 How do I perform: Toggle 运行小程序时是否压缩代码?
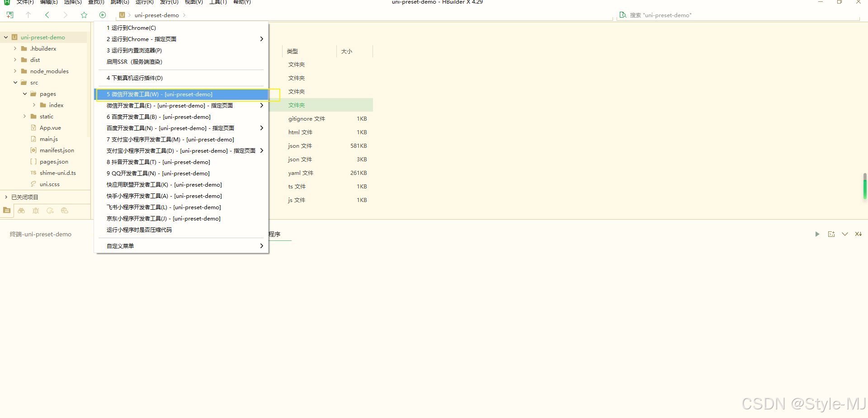click(x=181, y=230)
